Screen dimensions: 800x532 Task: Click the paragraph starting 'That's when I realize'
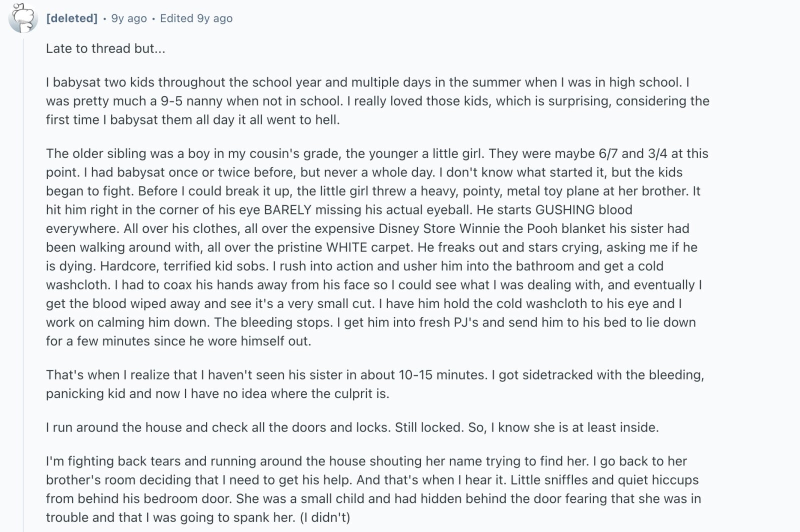[375, 384]
